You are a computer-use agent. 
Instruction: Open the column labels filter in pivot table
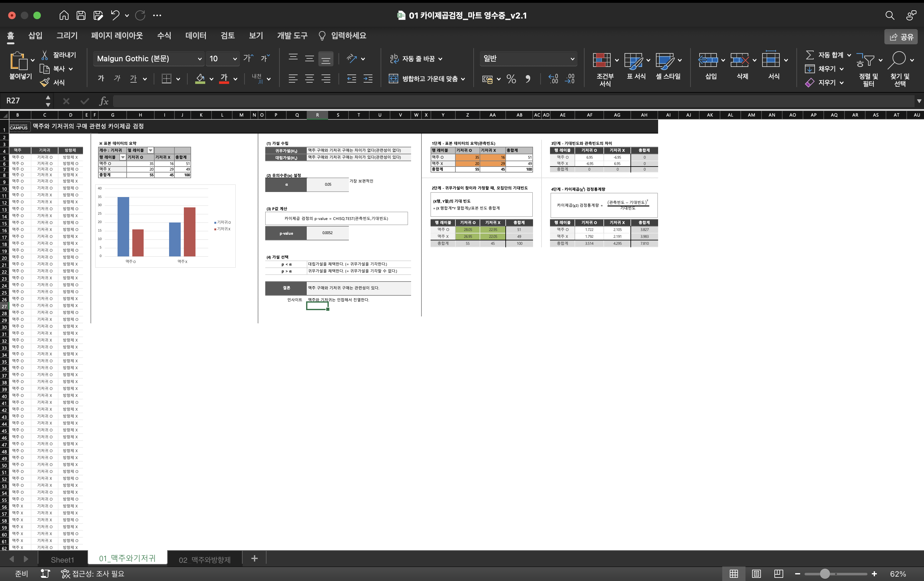click(151, 151)
